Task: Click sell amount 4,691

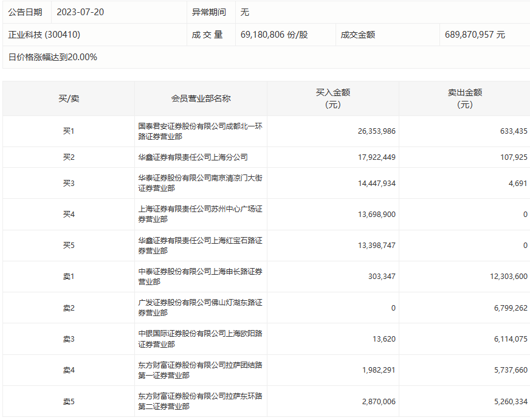Action: coord(518,183)
